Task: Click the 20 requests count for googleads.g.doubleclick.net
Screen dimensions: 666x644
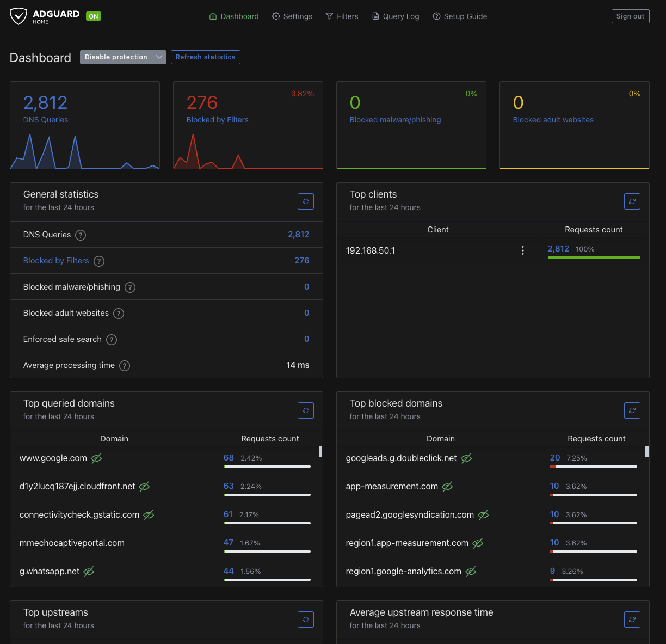Action: pos(555,458)
